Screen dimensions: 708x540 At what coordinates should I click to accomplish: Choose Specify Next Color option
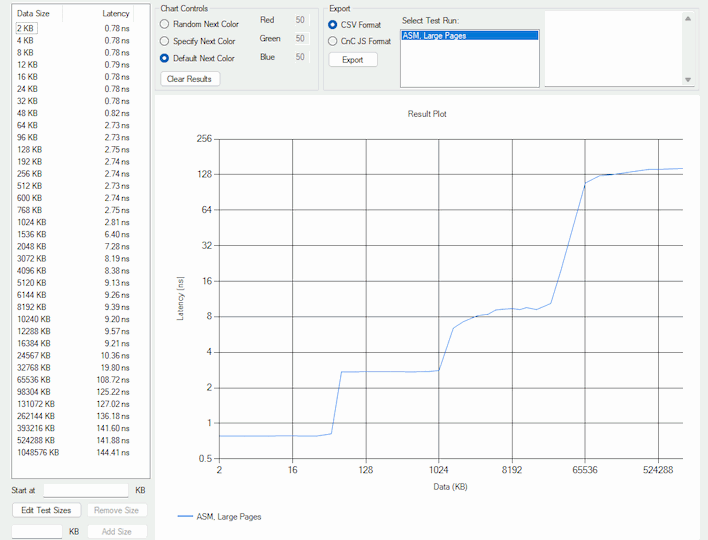click(165, 41)
